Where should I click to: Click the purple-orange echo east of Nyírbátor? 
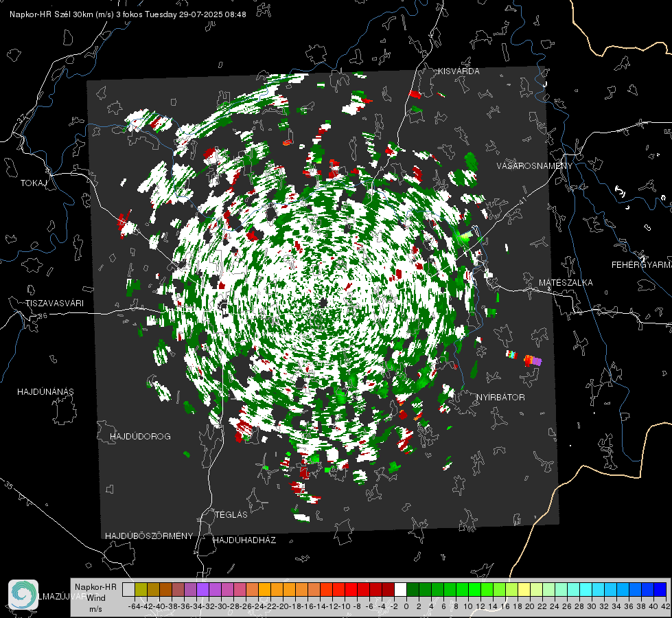(533, 360)
